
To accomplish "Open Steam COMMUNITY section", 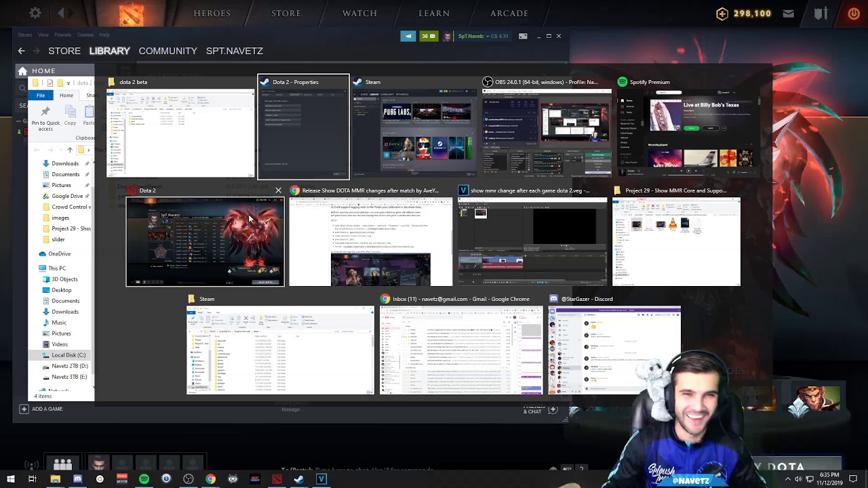I will tap(167, 51).
